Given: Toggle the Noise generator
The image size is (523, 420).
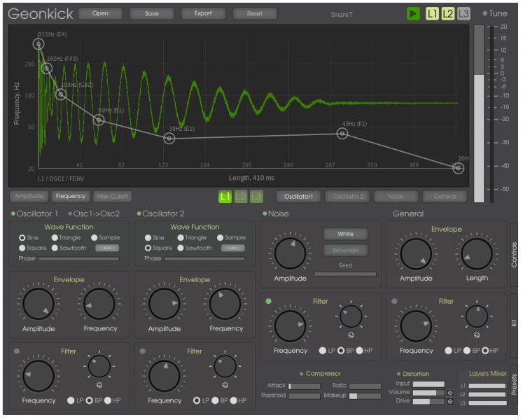Looking at the screenshot, I should [x=276, y=213].
